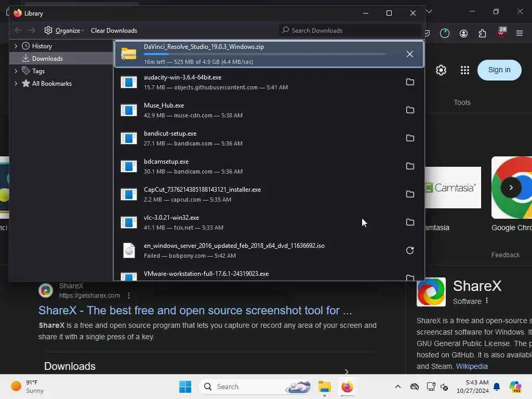Viewport: 532px width, 399px height.
Task: Click the audacity exe file icon
Action: (x=129, y=82)
